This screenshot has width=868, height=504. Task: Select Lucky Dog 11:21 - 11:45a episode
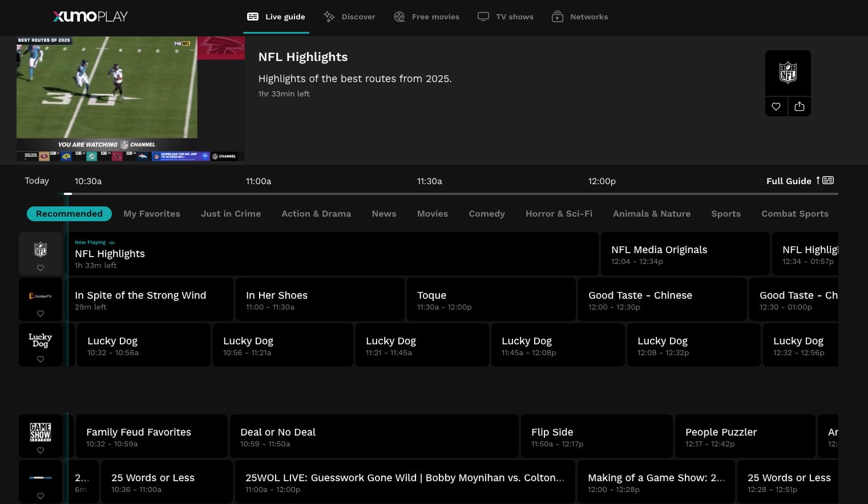[422, 345]
